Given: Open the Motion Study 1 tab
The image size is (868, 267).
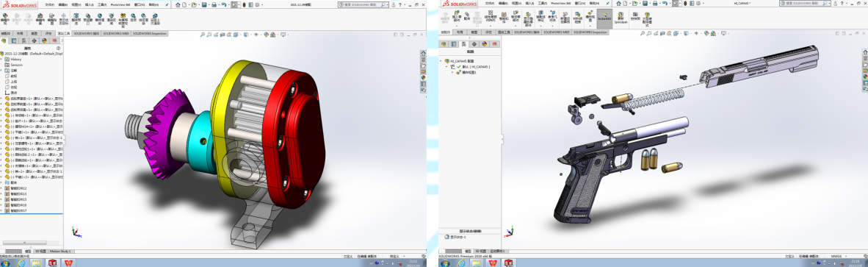Looking at the screenshot, I should point(60,251).
